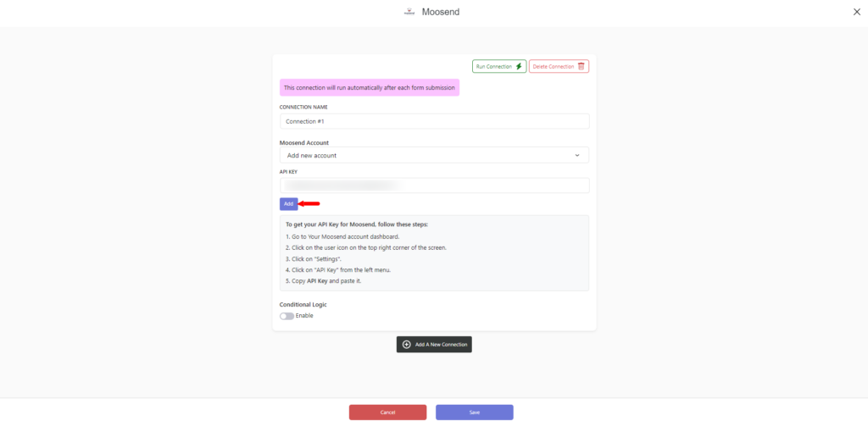Cancel the Moosend changes
Image resolution: width=868 pixels, height=426 pixels.
387,412
